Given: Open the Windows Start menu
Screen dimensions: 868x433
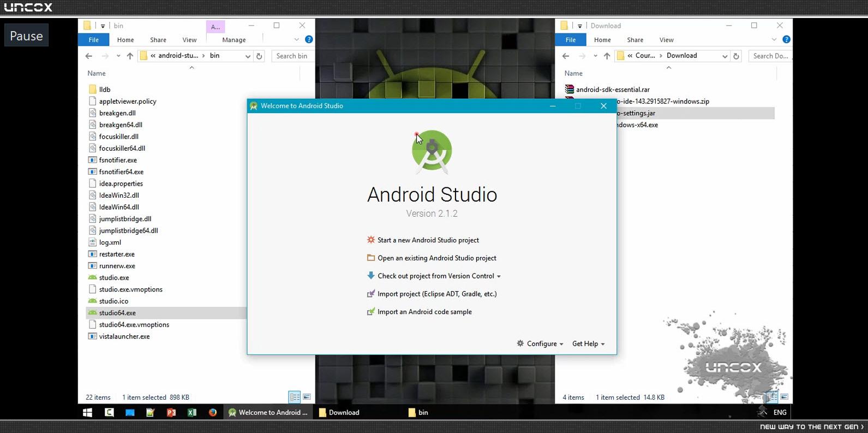Looking at the screenshot, I should click(87, 413).
